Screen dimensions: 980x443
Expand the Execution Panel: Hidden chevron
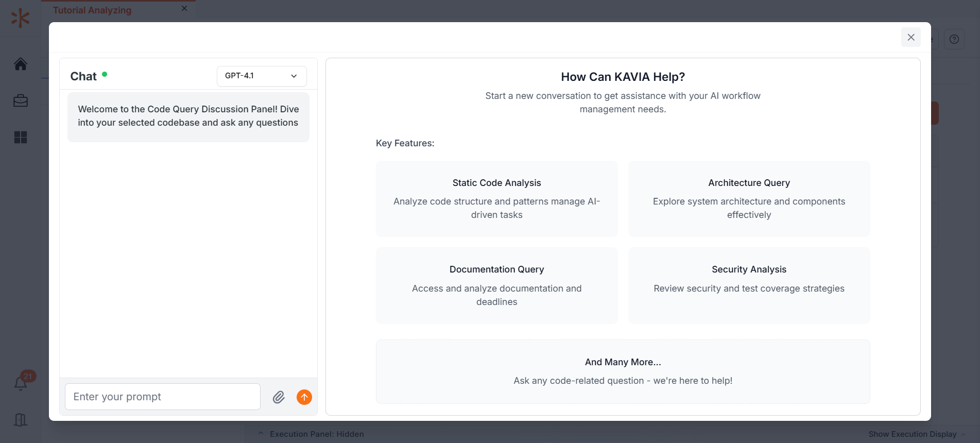(x=261, y=434)
